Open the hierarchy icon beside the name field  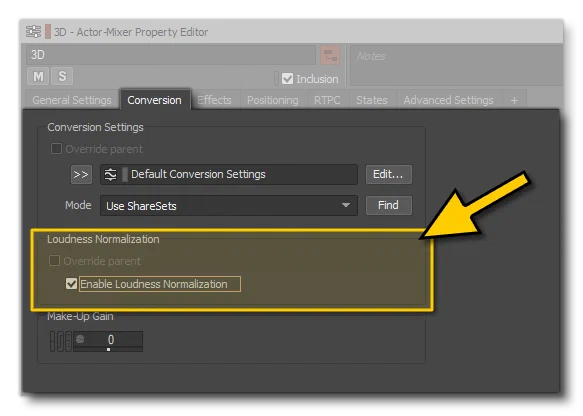click(330, 56)
